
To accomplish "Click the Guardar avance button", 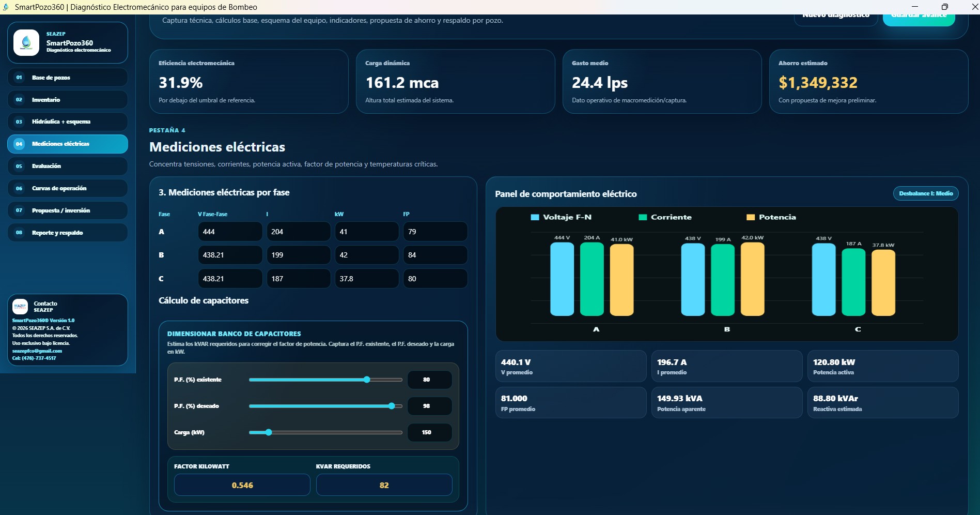I will coord(919,18).
